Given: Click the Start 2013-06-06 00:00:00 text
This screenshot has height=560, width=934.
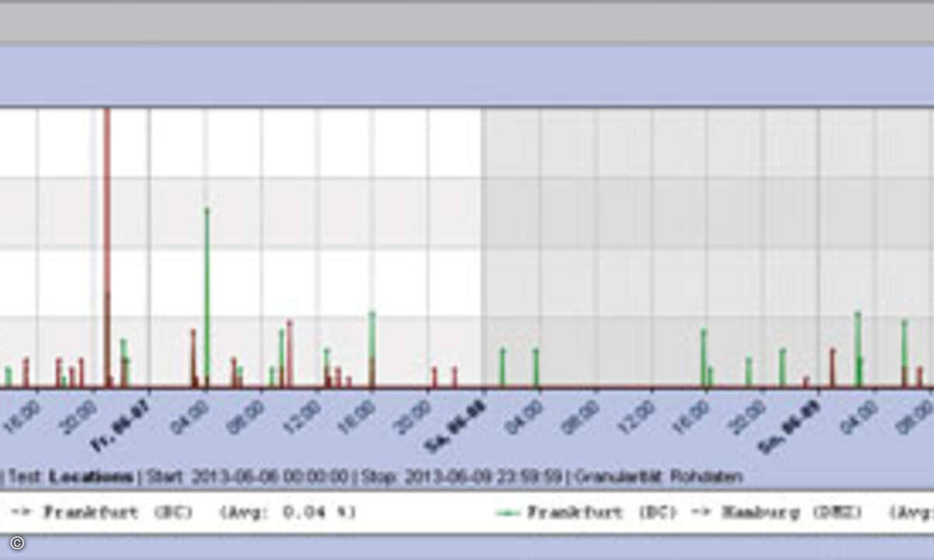Looking at the screenshot, I should point(247,476).
